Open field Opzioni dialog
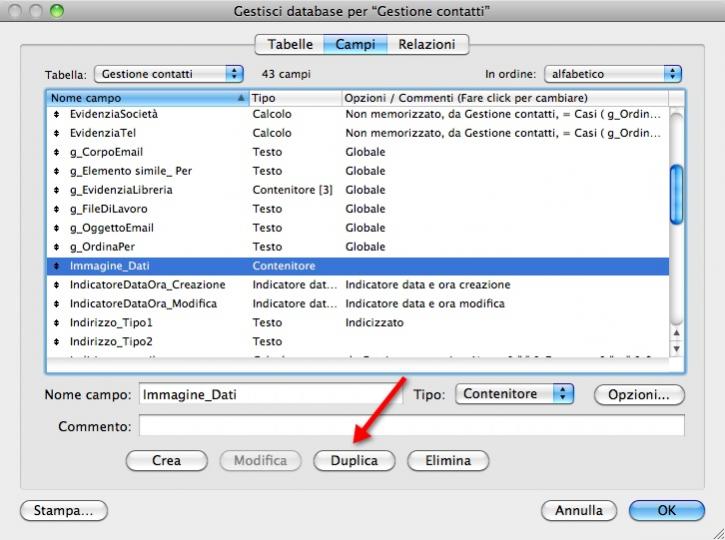 639,395
